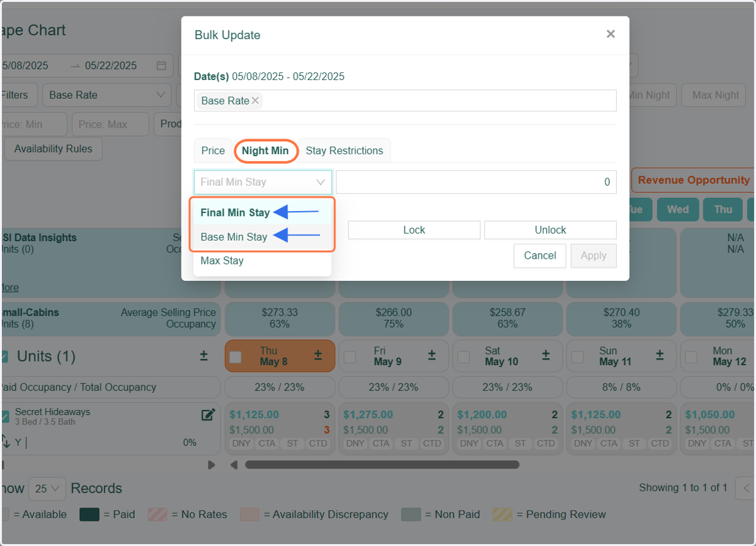Click the rate plan tag field
This screenshot has height=546, width=756.
(x=405, y=101)
